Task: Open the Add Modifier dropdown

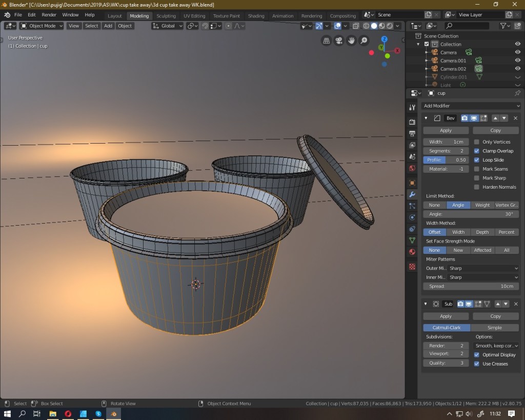Action: click(x=471, y=106)
